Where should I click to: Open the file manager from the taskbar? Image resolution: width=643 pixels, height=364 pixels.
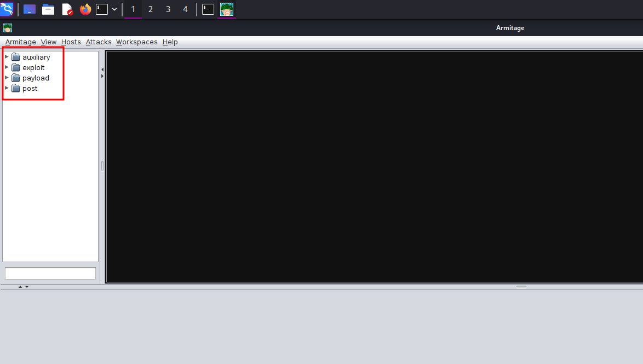click(48, 9)
